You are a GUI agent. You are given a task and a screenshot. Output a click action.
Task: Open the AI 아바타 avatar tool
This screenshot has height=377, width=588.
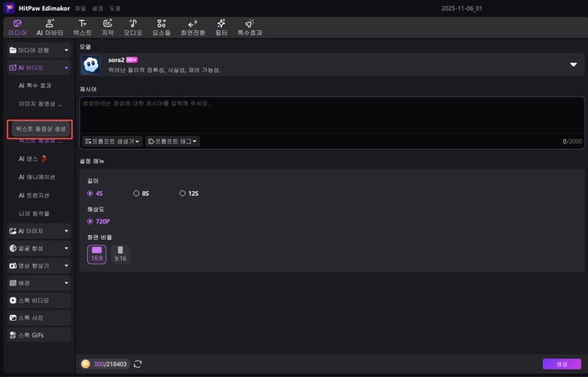click(x=49, y=28)
